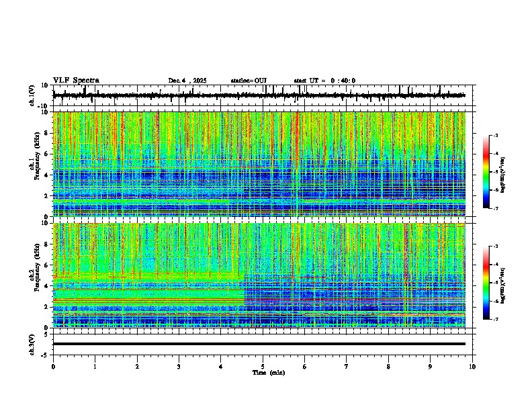The height and width of the screenshot is (411, 532).
Task: Click time axis tick label "1"
Action: click(95, 367)
